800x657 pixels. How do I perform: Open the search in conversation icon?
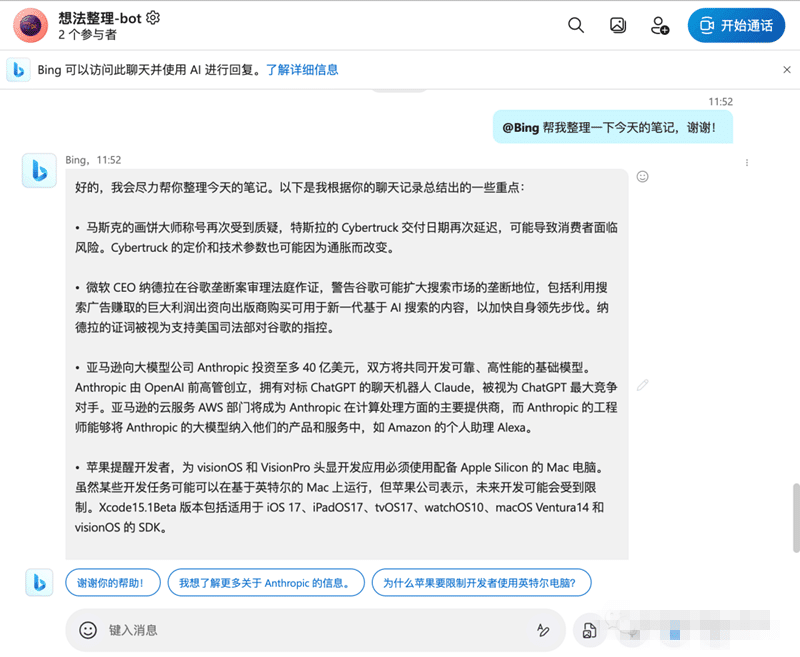click(x=576, y=25)
